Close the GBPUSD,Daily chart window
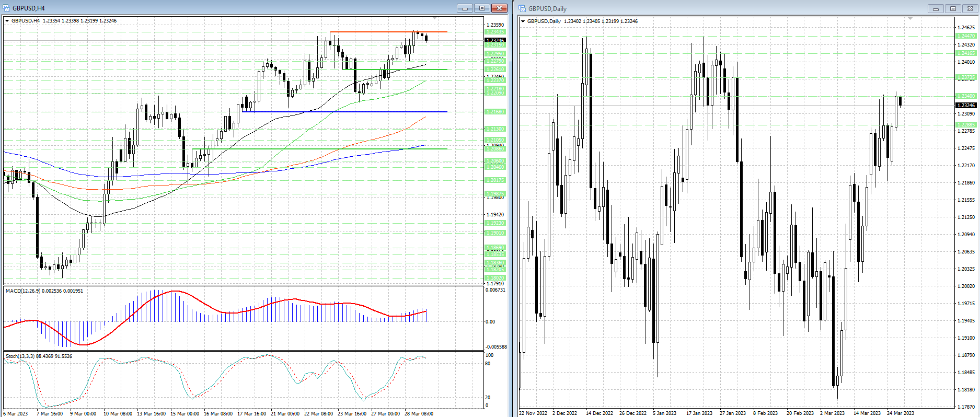The image size is (980, 417). (x=970, y=8)
